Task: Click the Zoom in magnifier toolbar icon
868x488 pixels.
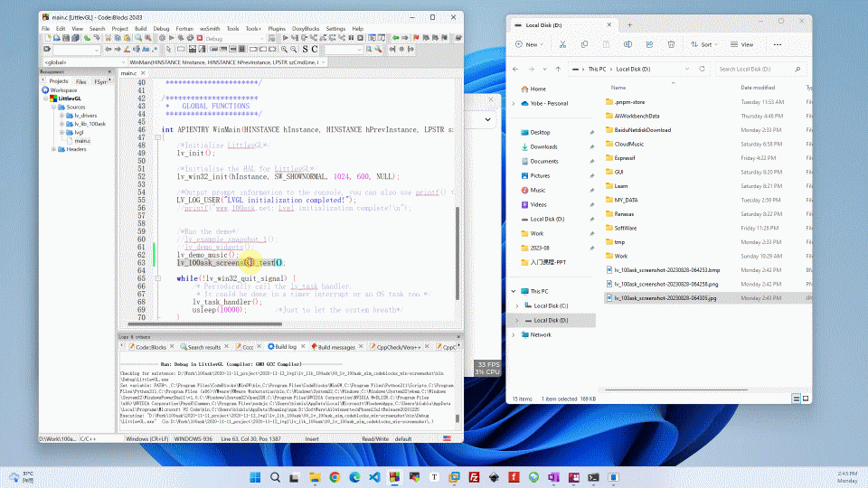Action: [284, 49]
